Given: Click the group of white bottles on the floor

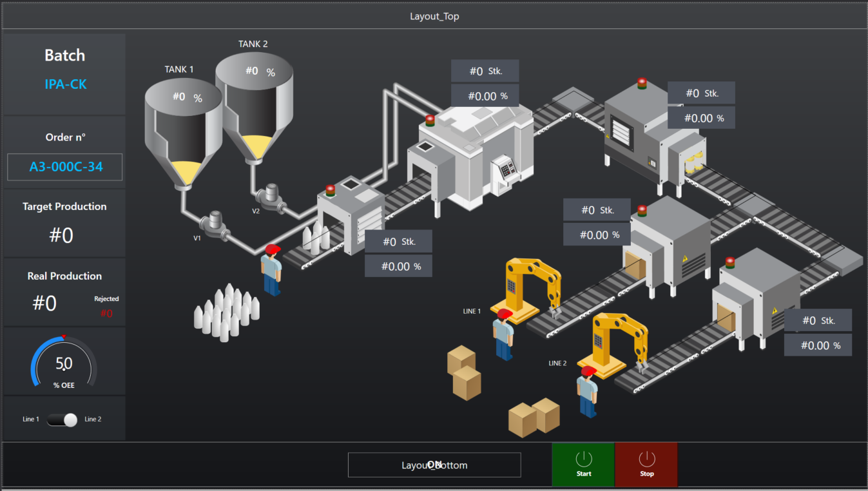Looking at the screenshot, I should pyautogui.click(x=227, y=314).
